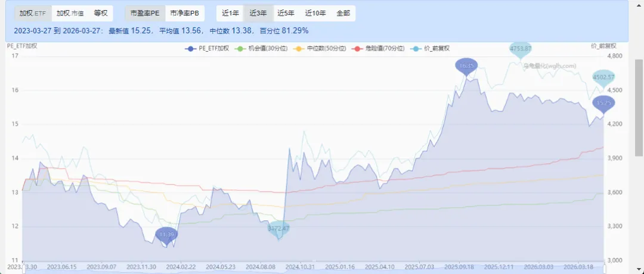Toggle 中位数(50分位) legend series

[320, 48]
